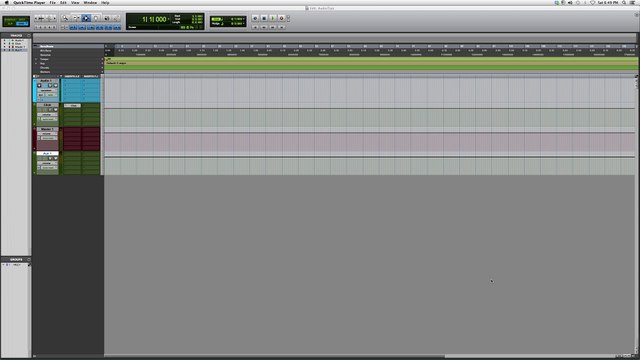Solo the Audio 1 track
Screen dimensions: 640x360
click(x=50, y=85)
